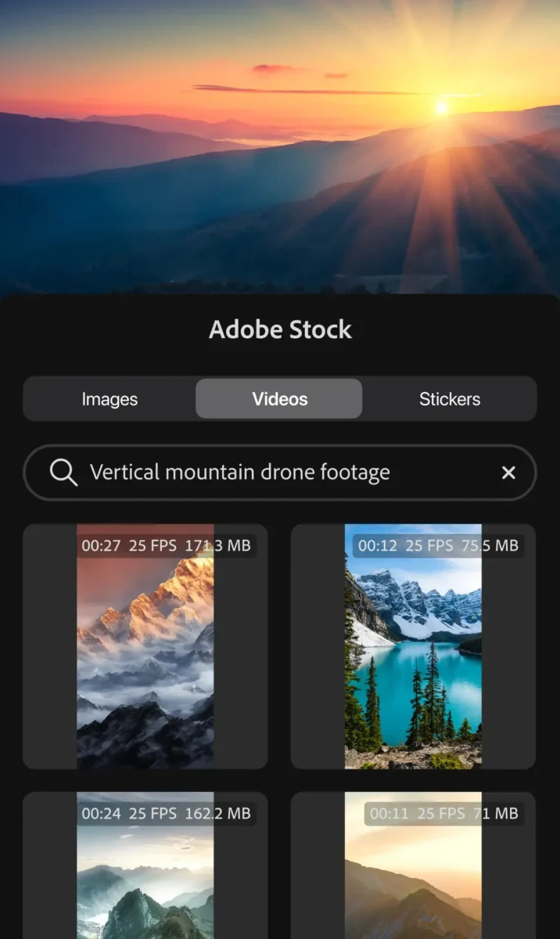The width and height of the screenshot is (560, 939).
Task: Open the Stickers tab
Action: pyautogui.click(x=450, y=399)
